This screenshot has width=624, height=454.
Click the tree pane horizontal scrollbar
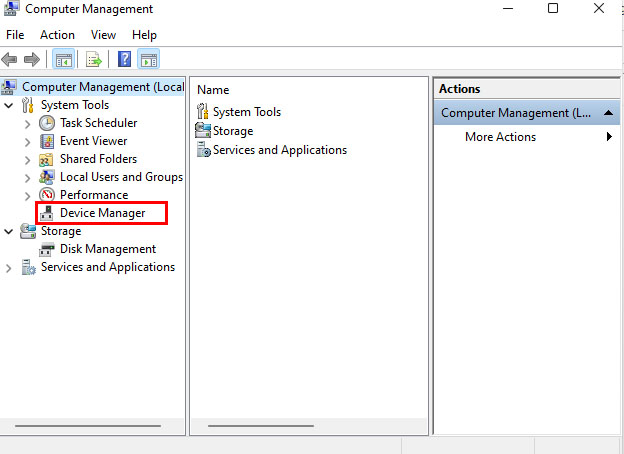click(88, 426)
